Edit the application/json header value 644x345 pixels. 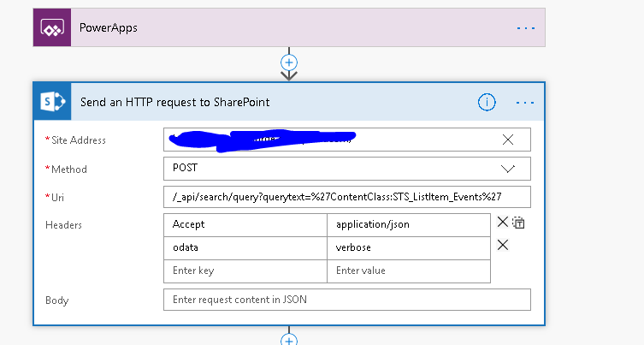[409, 225]
